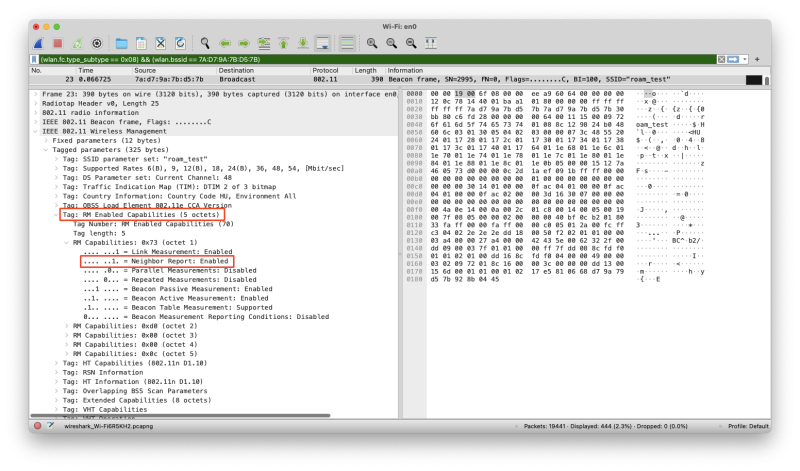Zoom in on packet text
Viewport: 800px width, 471px height.
point(372,43)
